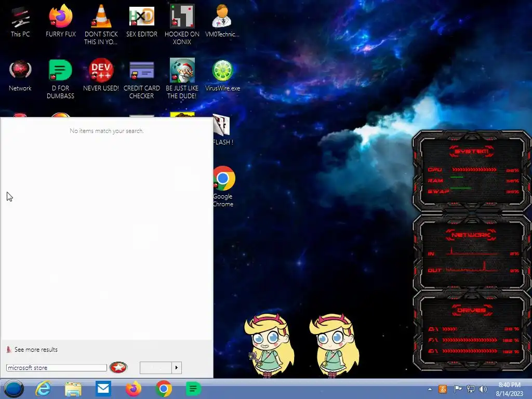Launch Firefox from the taskbar

134,389
